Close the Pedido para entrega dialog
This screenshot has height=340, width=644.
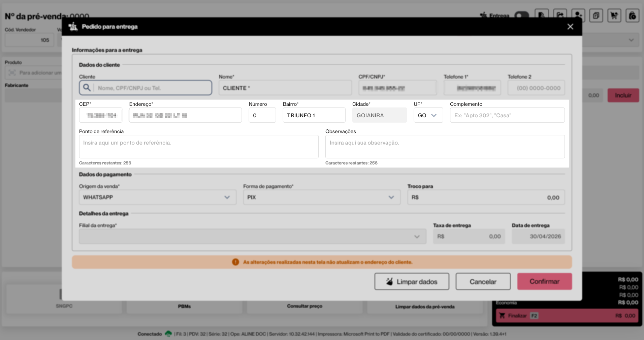[x=570, y=27]
